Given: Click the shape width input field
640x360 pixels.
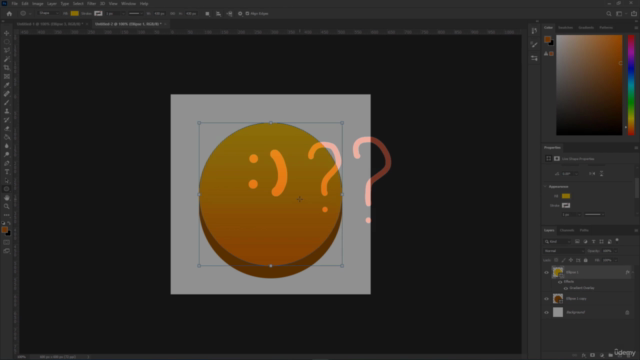Looking at the screenshot, I should [x=159, y=13].
